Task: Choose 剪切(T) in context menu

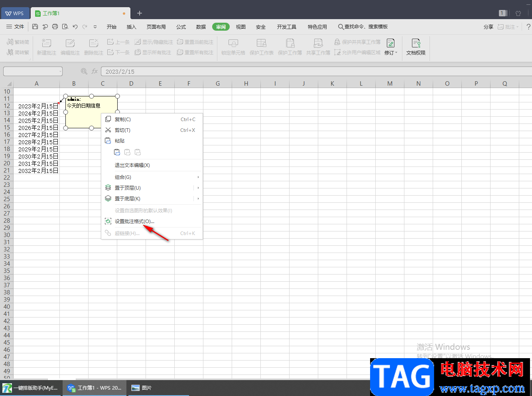Action: tap(152, 130)
